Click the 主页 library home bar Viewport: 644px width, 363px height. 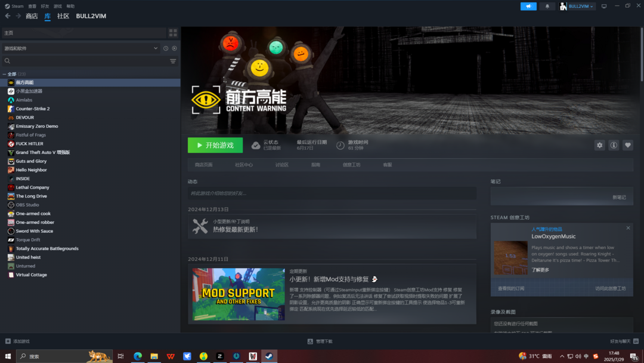point(84,33)
